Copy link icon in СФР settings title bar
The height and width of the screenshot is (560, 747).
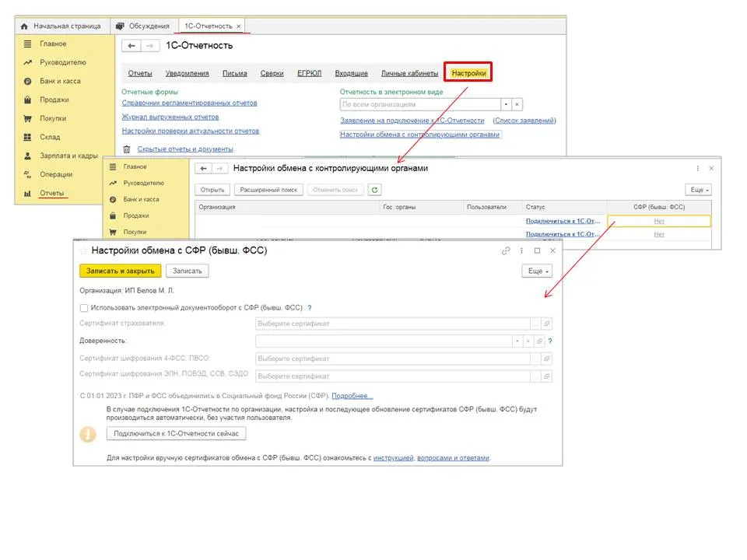506,250
